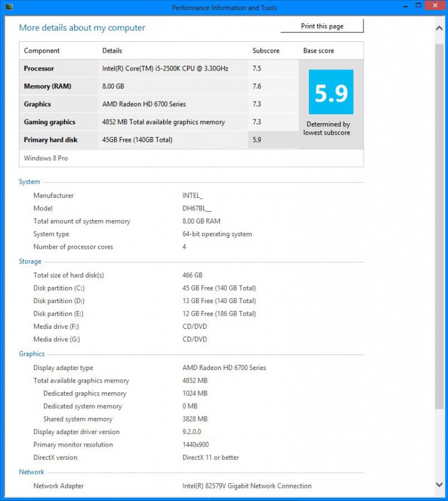Click the 7.6 Memory subscore
The height and width of the screenshot is (501, 448).
point(257,86)
